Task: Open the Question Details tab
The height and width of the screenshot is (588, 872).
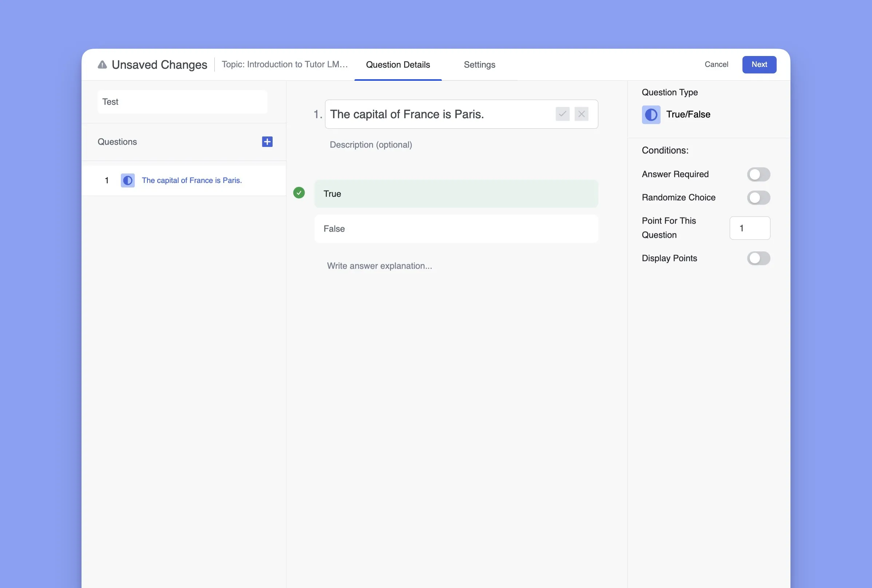Action: (398, 65)
